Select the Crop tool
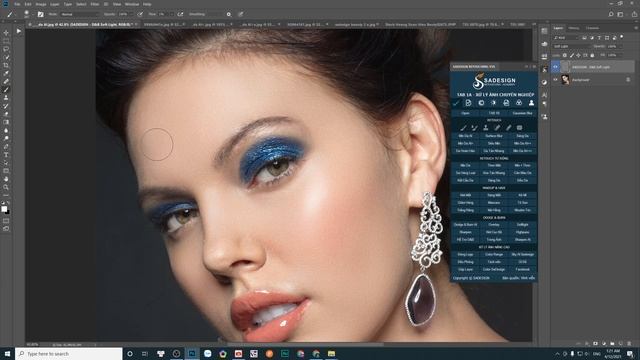Viewport: 640px width, 360px height. click(6, 65)
